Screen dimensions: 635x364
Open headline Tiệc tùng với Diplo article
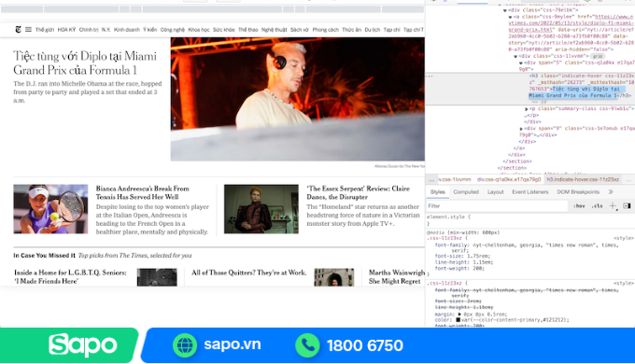85,63
